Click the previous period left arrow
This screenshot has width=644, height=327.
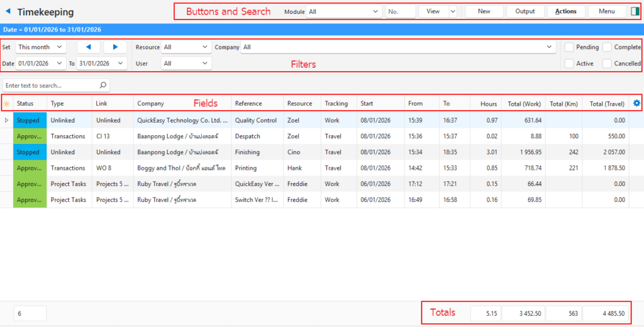(x=88, y=47)
